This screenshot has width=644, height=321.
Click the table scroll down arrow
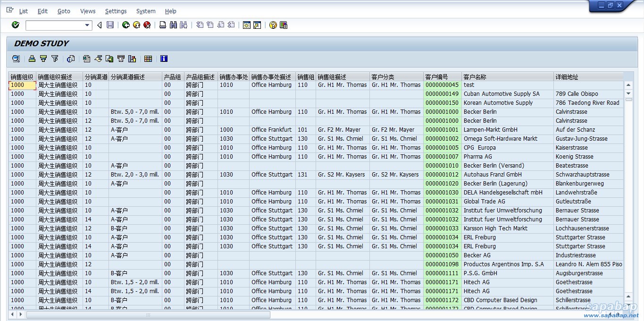628,93
